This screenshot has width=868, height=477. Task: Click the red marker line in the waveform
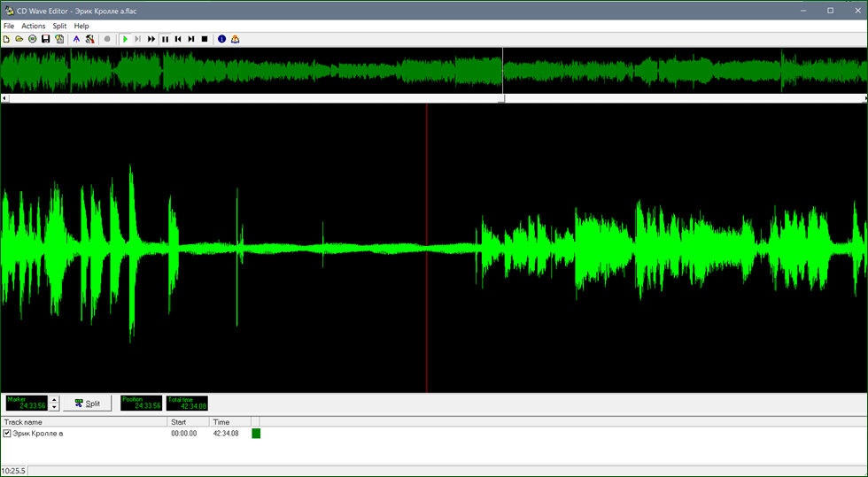pyautogui.click(x=427, y=248)
